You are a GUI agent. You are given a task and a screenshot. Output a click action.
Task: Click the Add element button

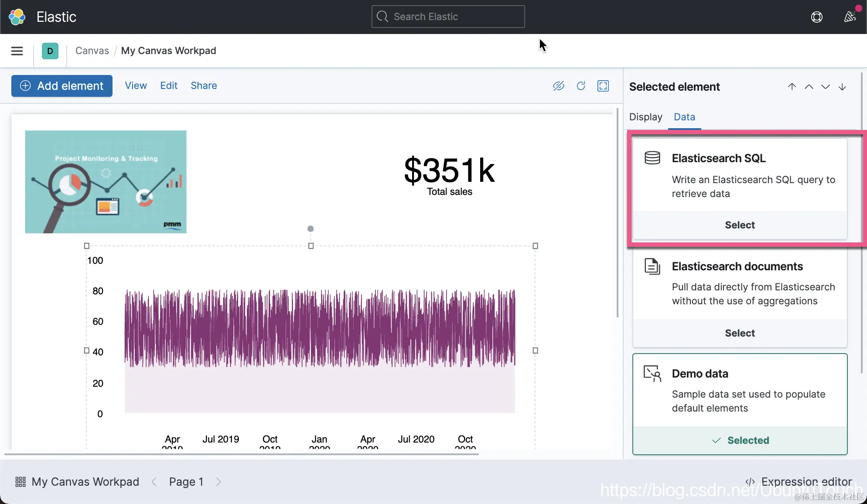point(62,86)
